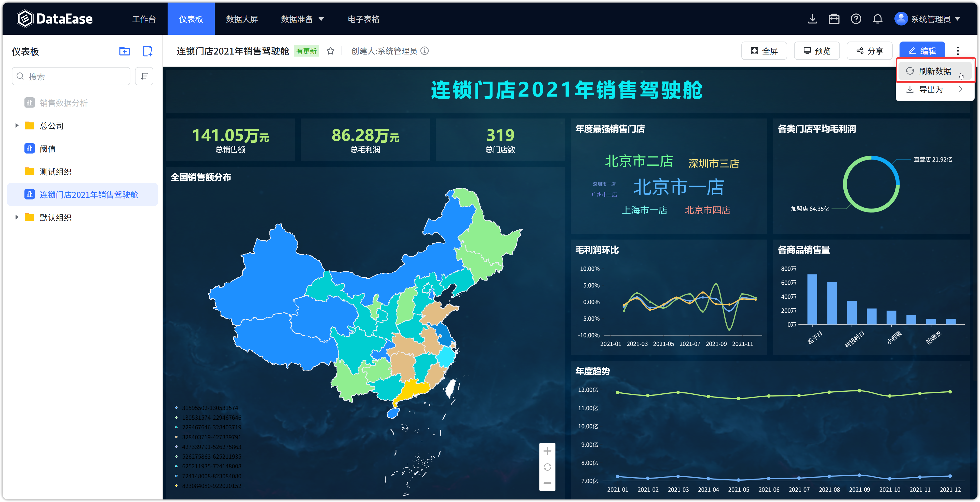This screenshot has height=502, width=980.
Task: Select the 阈值 dashboard label
Action: [x=48, y=149]
